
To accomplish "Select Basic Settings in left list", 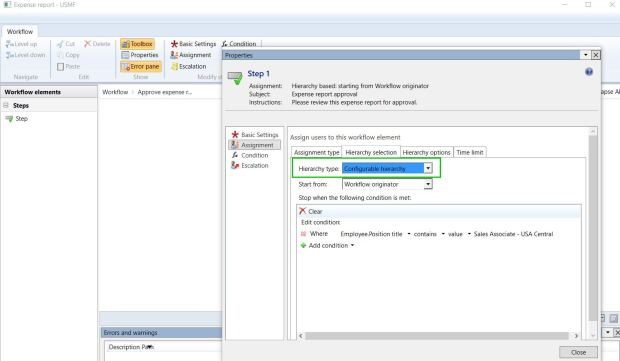I will 255,135.
